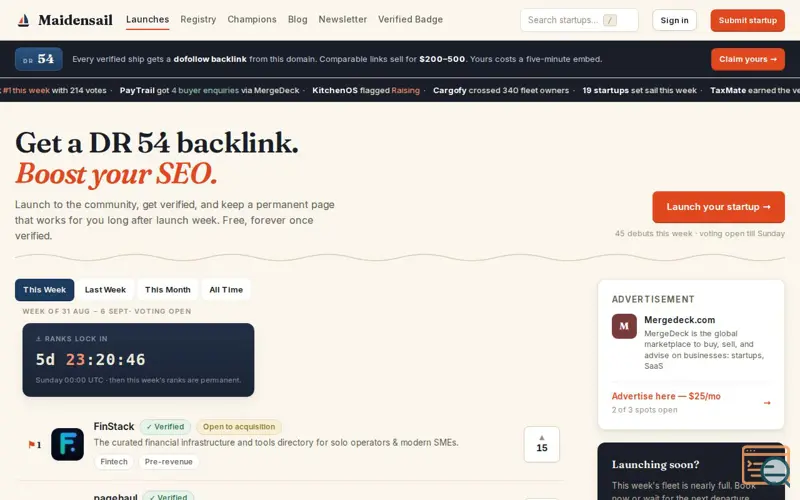Switch to This Month tab

(167, 289)
